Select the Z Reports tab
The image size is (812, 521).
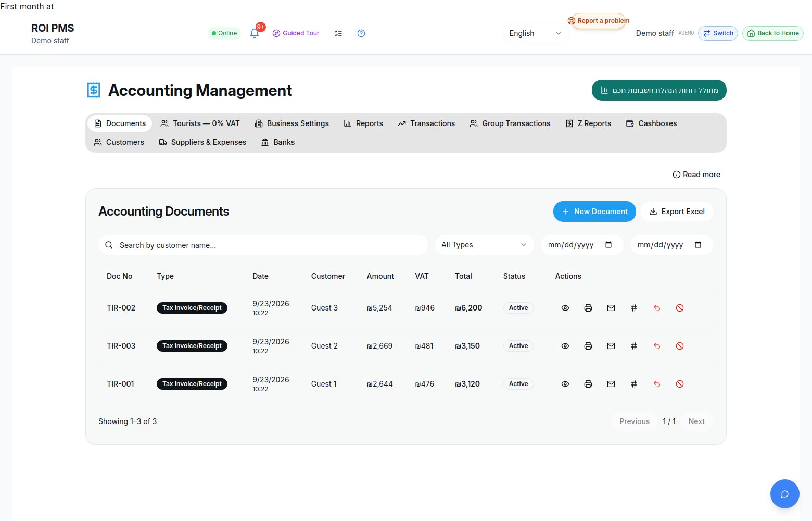pos(588,123)
